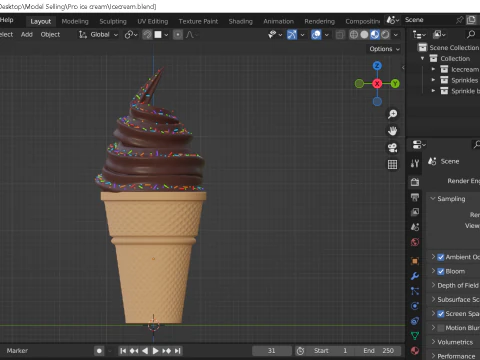Toggle viewport overlays

click(x=316, y=35)
